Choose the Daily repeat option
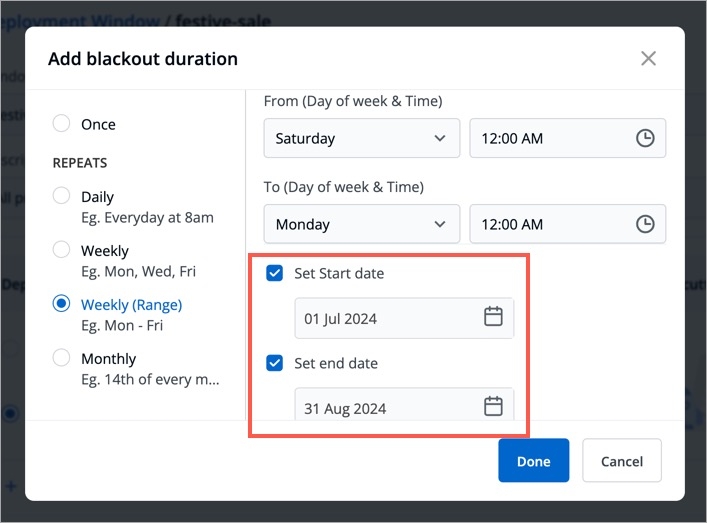This screenshot has width=707, height=523. 61,196
